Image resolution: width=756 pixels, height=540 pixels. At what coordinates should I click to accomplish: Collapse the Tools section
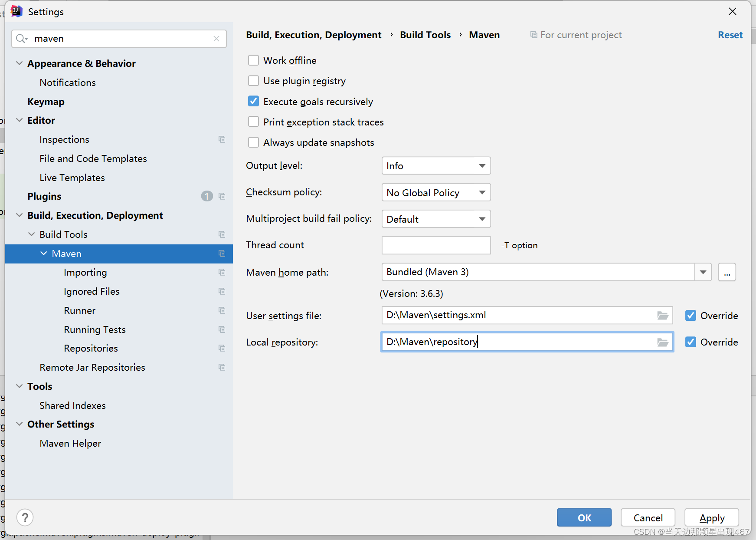(x=19, y=386)
